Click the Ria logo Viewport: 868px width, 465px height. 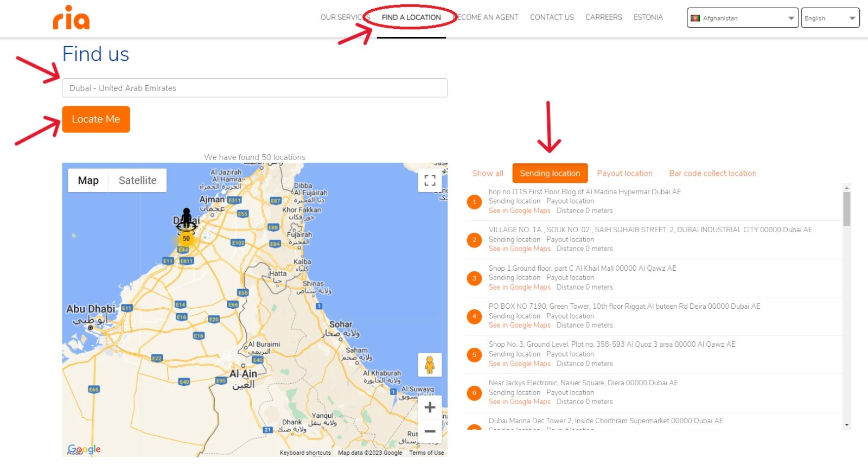coord(71,18)
